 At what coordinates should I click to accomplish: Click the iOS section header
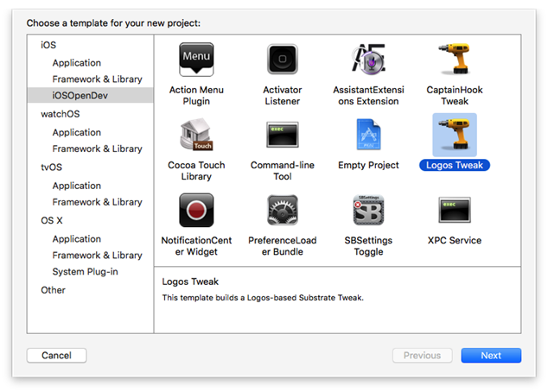coord(48,45)
